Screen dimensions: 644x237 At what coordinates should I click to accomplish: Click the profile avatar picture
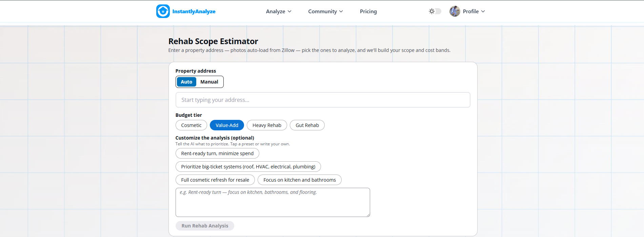455,11
